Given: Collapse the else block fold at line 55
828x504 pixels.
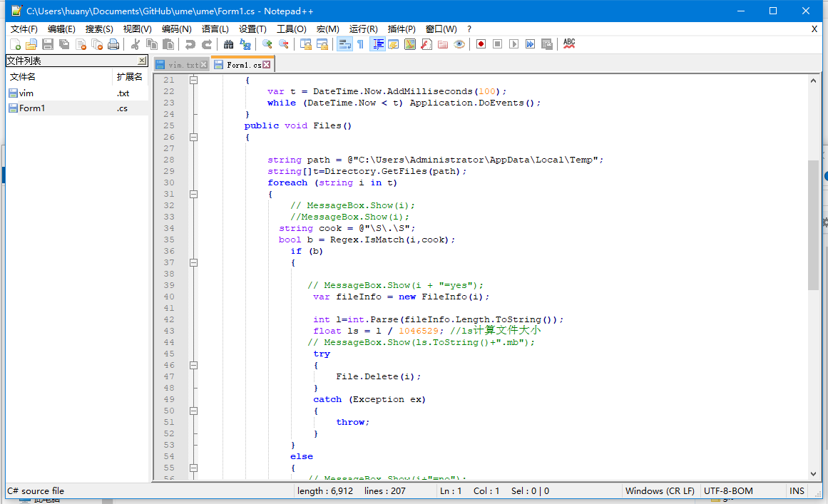Looking at the screenshot, I should pyautogui.click(x=194, y=468).
